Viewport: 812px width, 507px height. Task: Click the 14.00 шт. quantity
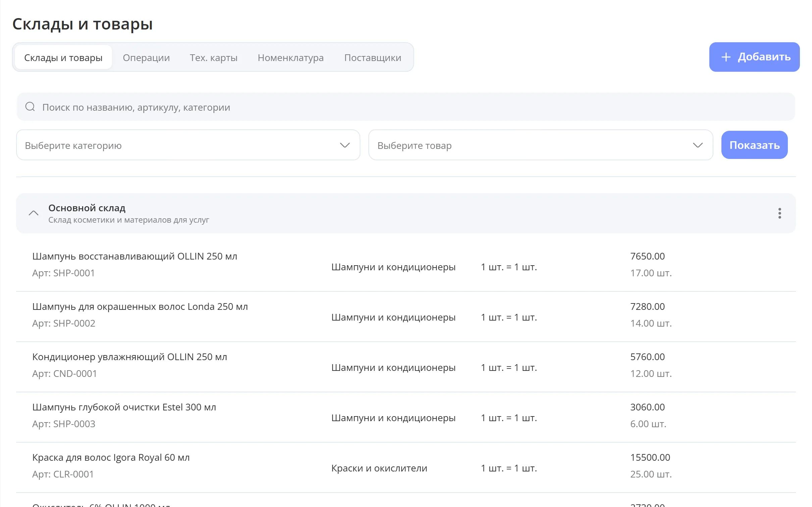pos(651,323)
